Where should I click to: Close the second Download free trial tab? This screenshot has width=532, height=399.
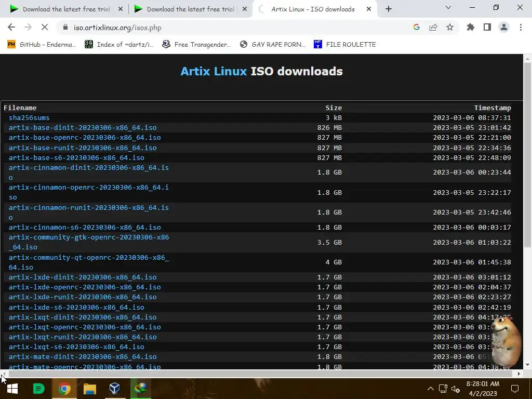(x=245, y=9)
